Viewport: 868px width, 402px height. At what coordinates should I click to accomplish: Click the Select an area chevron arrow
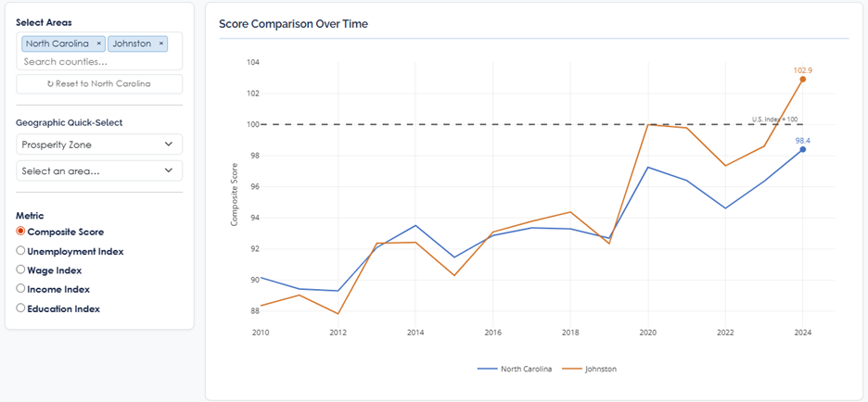tap(168, 170)
